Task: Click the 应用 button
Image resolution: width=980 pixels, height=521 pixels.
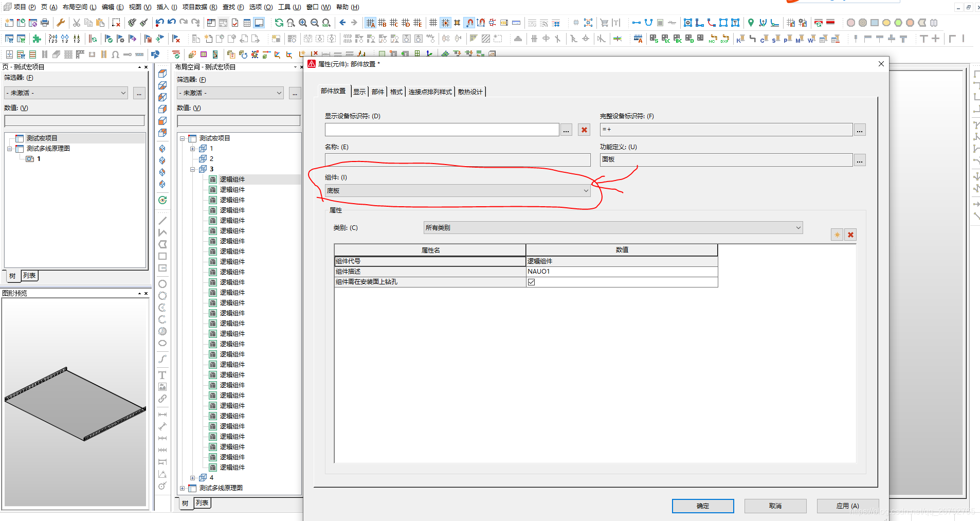Action: point(847,506)
